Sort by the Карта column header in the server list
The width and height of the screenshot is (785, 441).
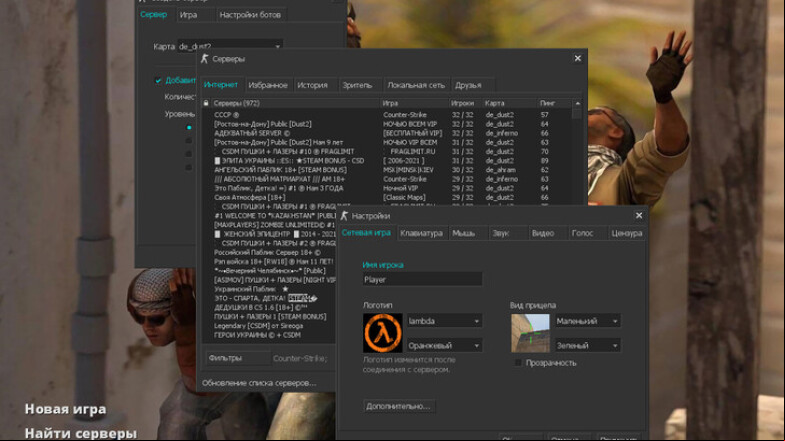pos(509,103)
